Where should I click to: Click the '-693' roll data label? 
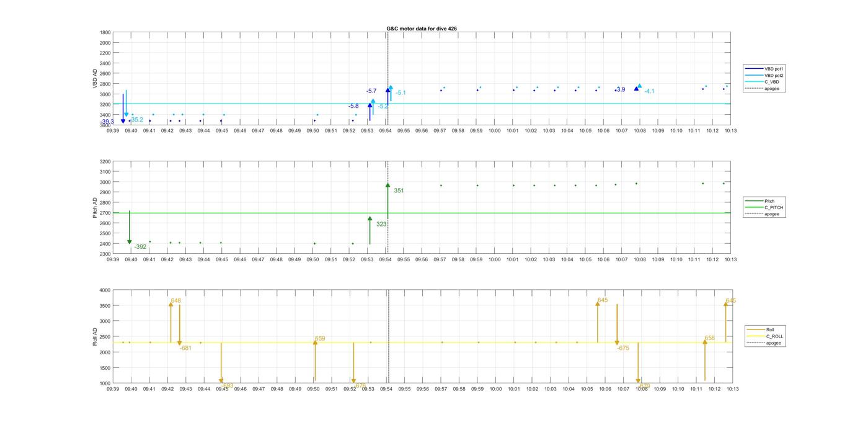[227, 385]
